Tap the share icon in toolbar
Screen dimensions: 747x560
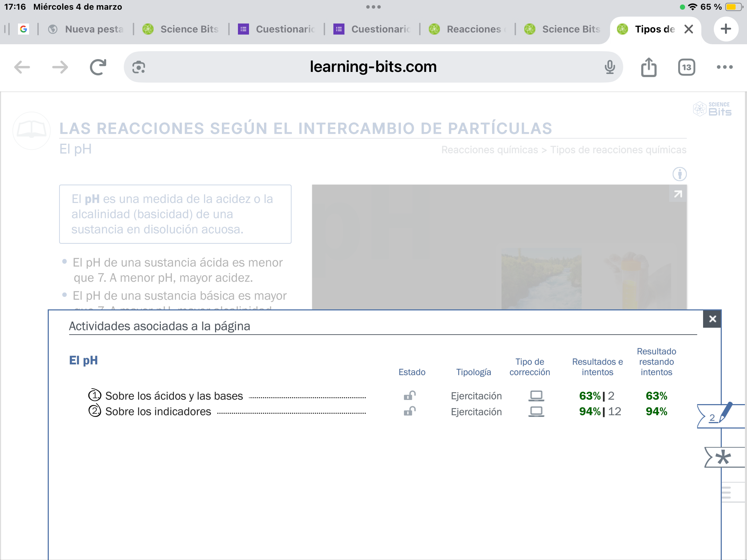tap(648, 67)
